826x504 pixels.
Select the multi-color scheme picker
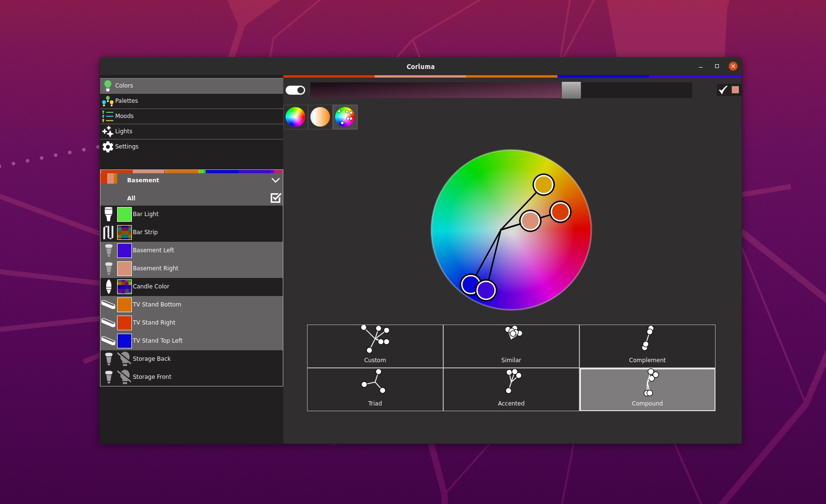345,117
